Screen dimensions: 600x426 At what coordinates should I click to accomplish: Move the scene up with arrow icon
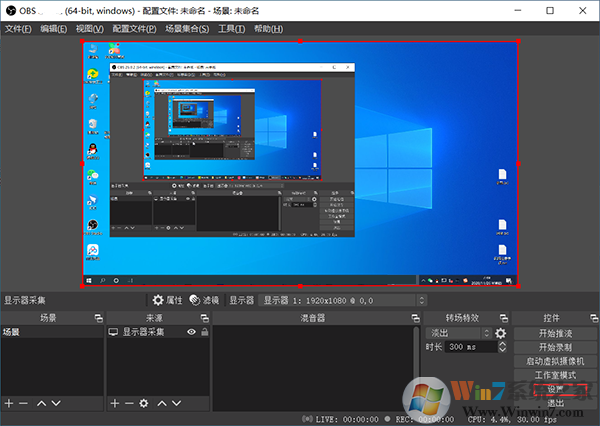point(41,403)
